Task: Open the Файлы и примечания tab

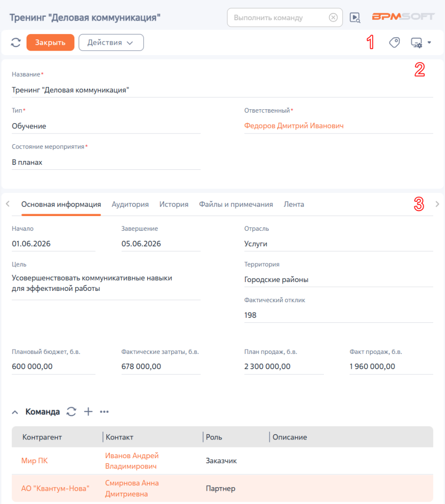Action: (236, 204)
